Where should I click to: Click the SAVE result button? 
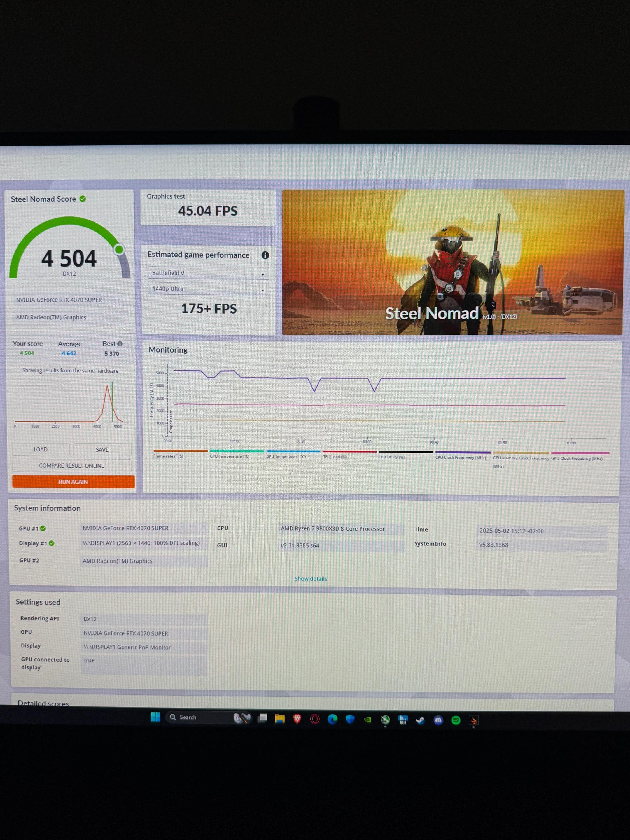(x=102, y=450)
